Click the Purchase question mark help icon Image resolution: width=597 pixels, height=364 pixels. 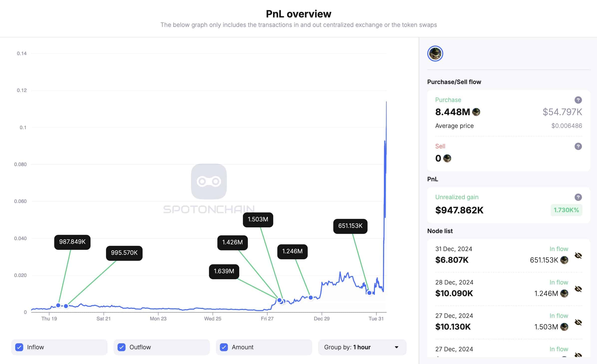[578, 100]
